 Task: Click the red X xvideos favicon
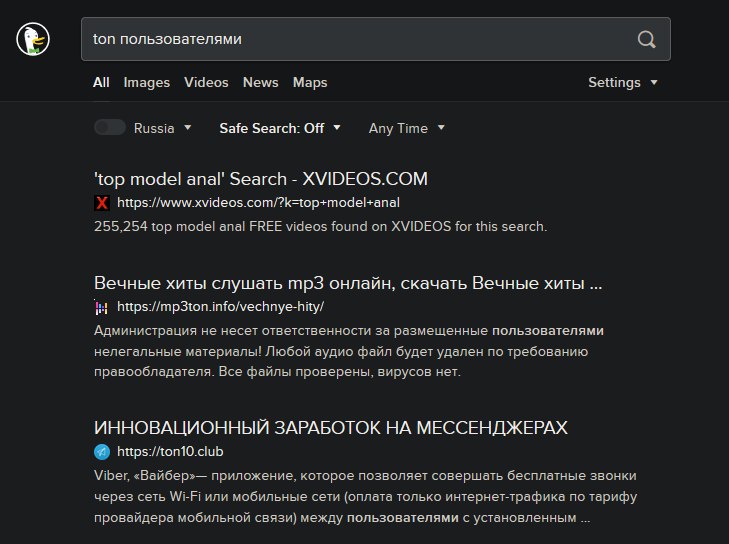(x=102, y=203)
